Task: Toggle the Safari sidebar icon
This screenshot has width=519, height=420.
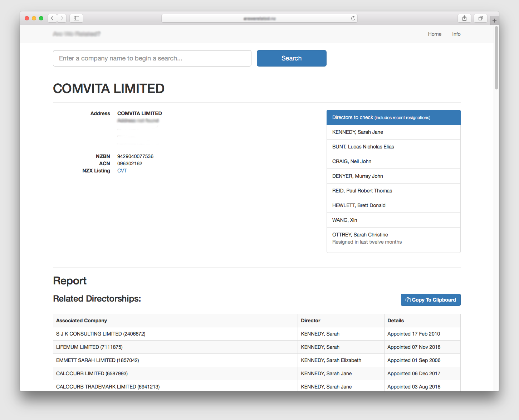Action: (76, 18)
